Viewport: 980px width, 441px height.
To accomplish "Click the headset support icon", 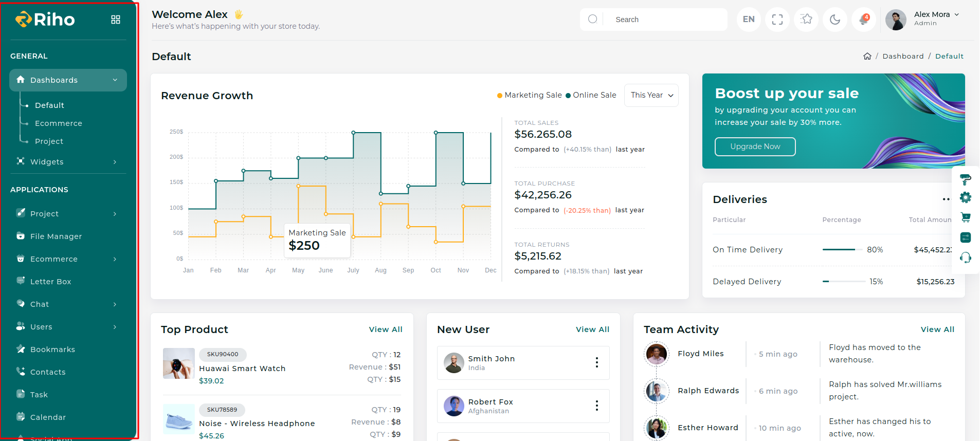I will click(x=966, y=258).
